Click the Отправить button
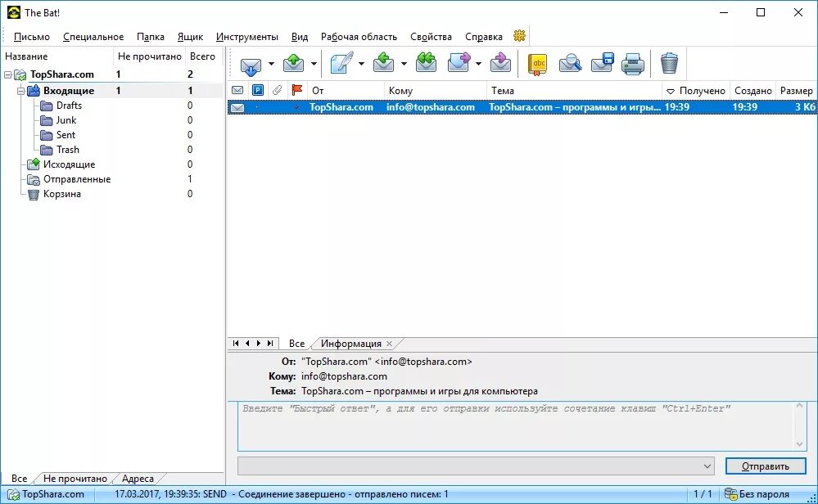The width and height of the screenshot is (818, 504). pos(766,466)
